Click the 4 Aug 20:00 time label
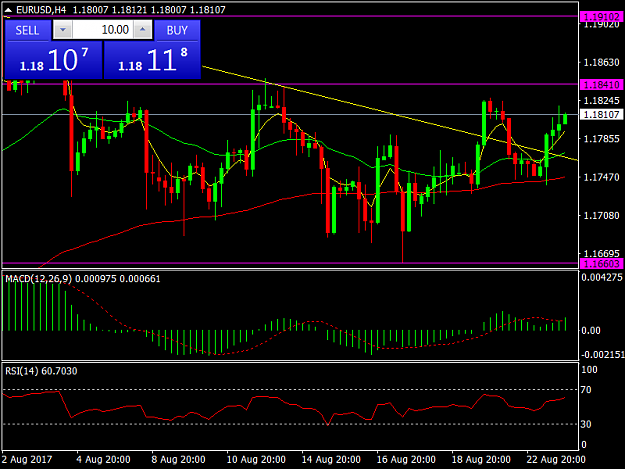 point(104,459)
